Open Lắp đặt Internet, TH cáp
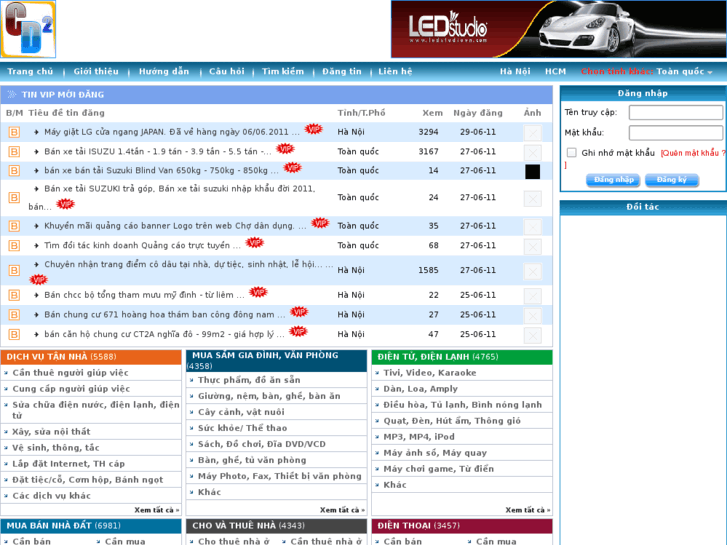This screenshot has height=545, width=727. (69, 464)
